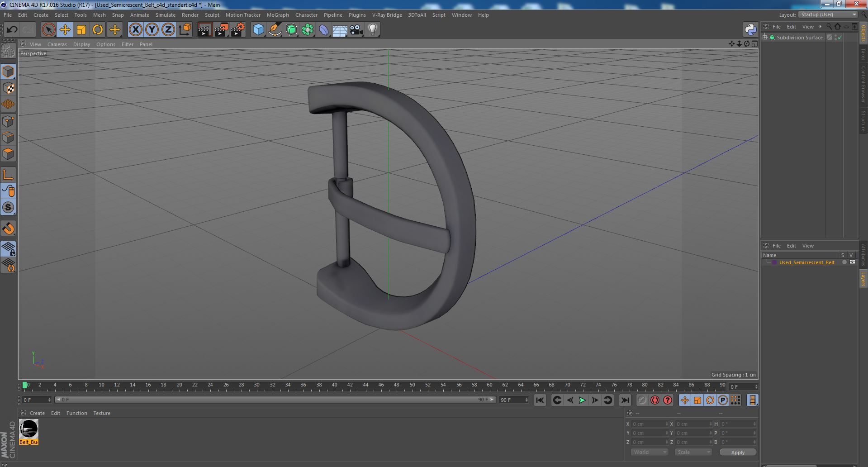868x467 pixels.
Task: Open the Layers side tab
Action: 863,279
